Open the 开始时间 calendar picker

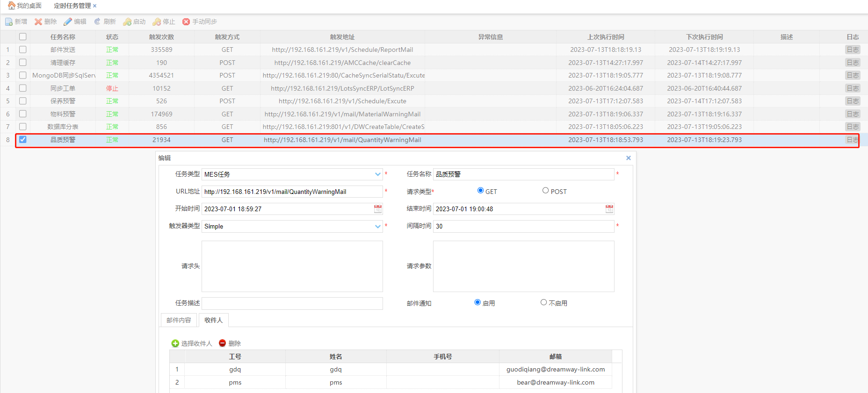378,209
